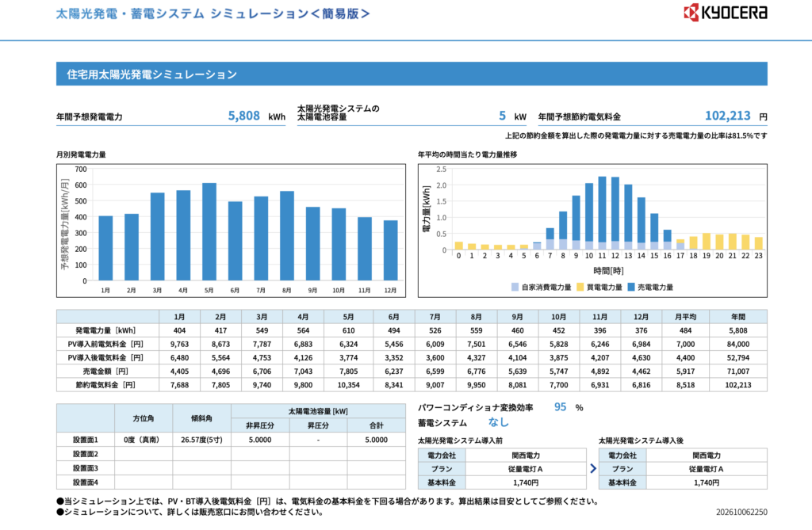Screen dimensions: 812x530
Task: Click the 5月 bar in the monthly generation chart
Action: click(209, 232)
